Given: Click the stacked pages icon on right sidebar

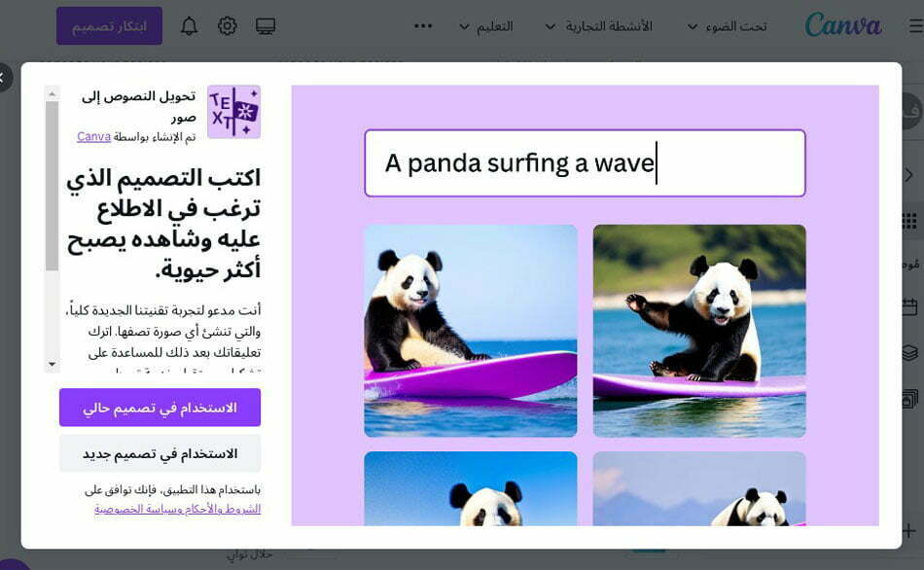Looking at the screenshot, I should click(909, 399).
